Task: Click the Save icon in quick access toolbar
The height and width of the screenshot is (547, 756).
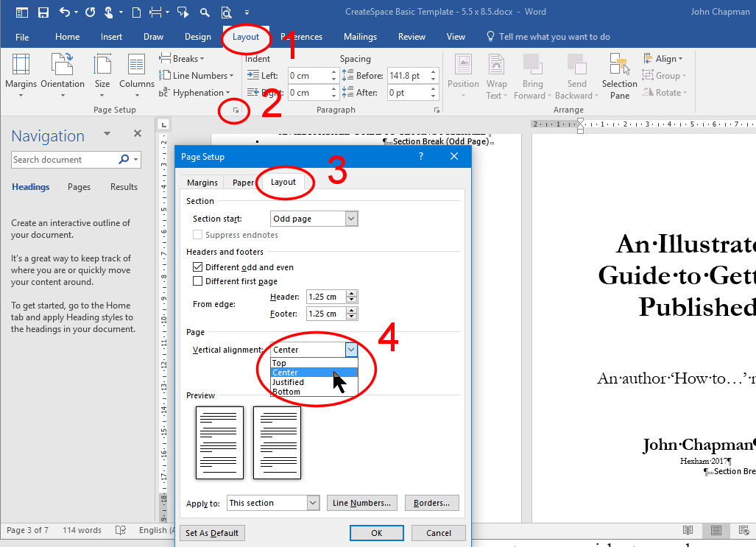Action: (x=43, y=12)
